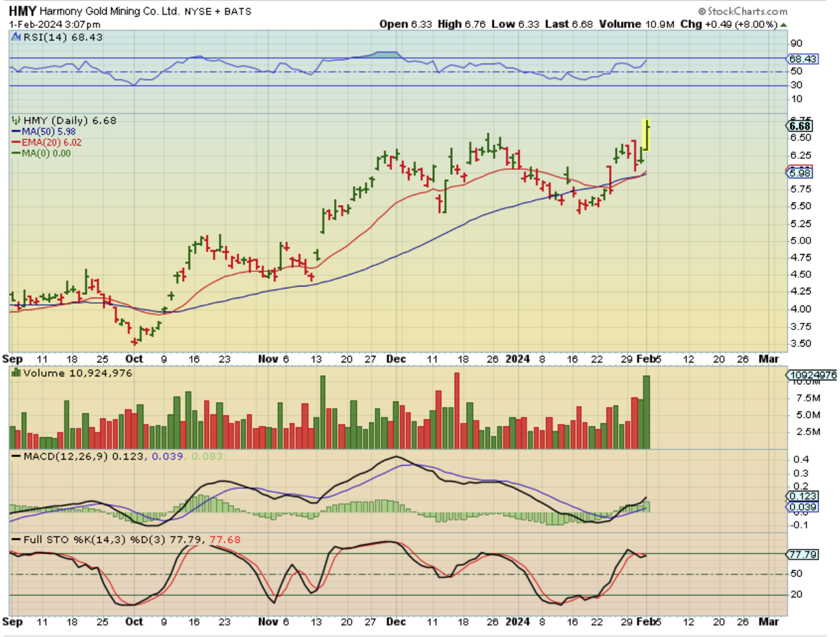The height and width of the screenshot is (637, 840).
Task: Click the Oct label on price panel axis
Action: 134,359
